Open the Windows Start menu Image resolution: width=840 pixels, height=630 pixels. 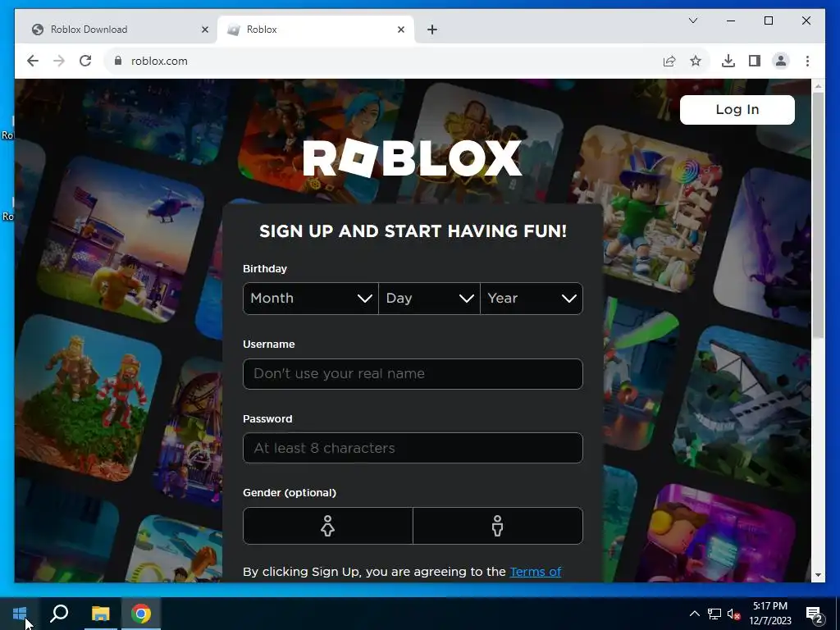(20, 614)
